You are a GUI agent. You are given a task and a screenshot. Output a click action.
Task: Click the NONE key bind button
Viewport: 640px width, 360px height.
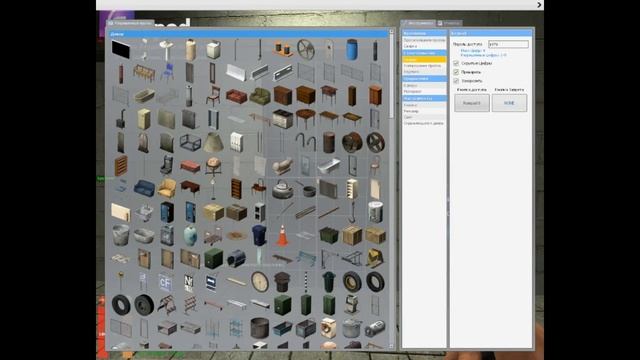click(509, 103)
